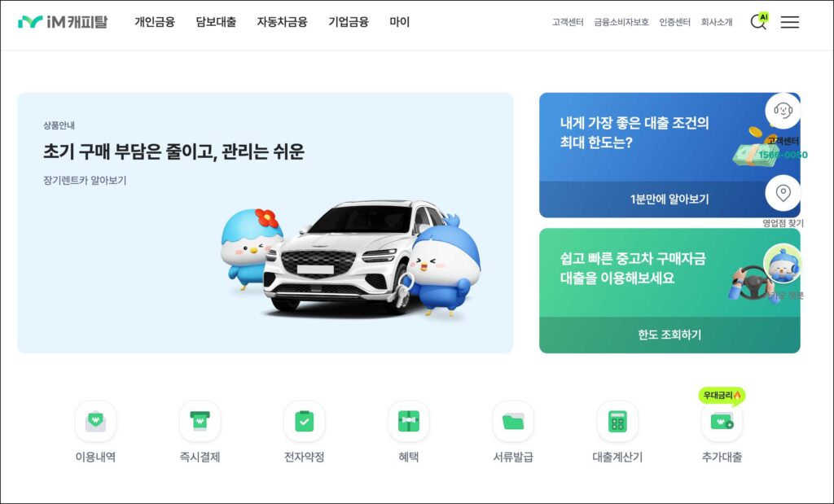
Task: Click the 고객센터 headset floating icon
Action: point(783,111)
